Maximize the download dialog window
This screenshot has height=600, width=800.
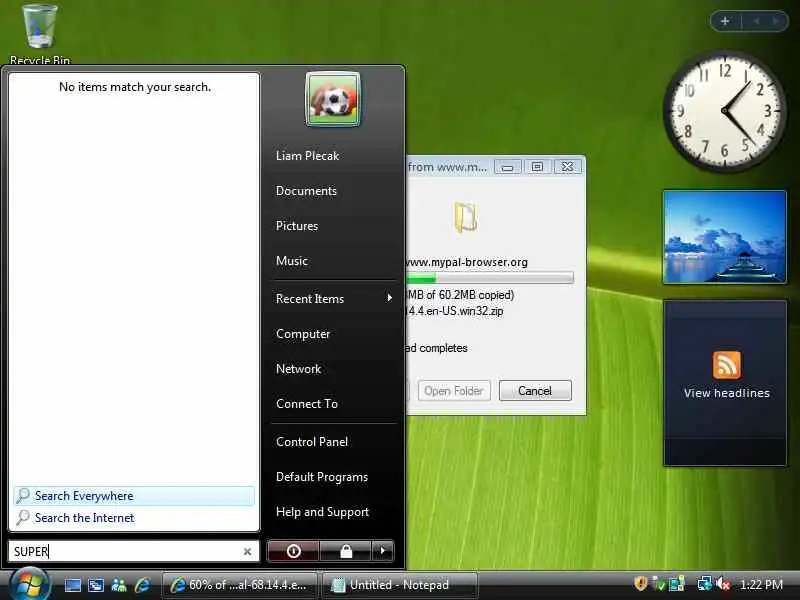coord(537,167)
